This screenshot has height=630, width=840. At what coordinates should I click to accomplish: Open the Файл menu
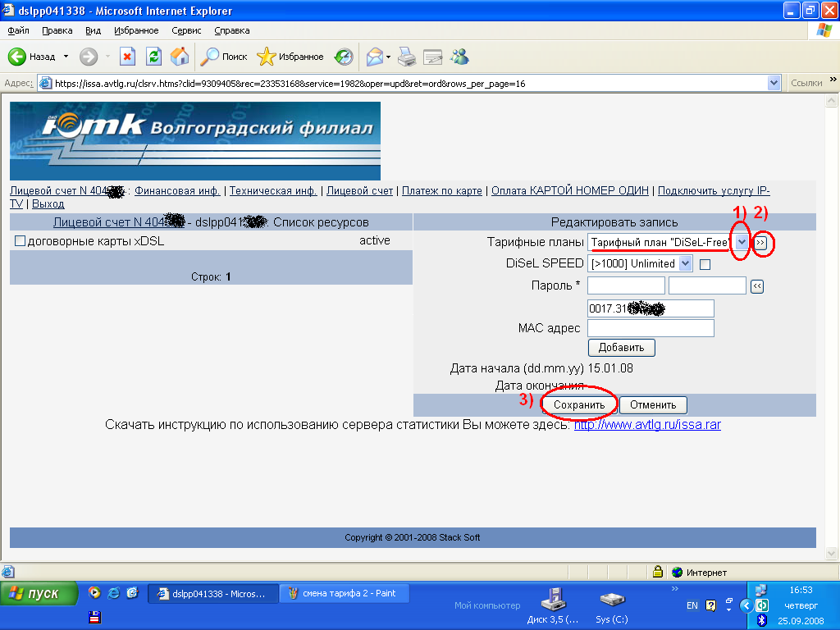pyautogui.click(x=18, y=30)
